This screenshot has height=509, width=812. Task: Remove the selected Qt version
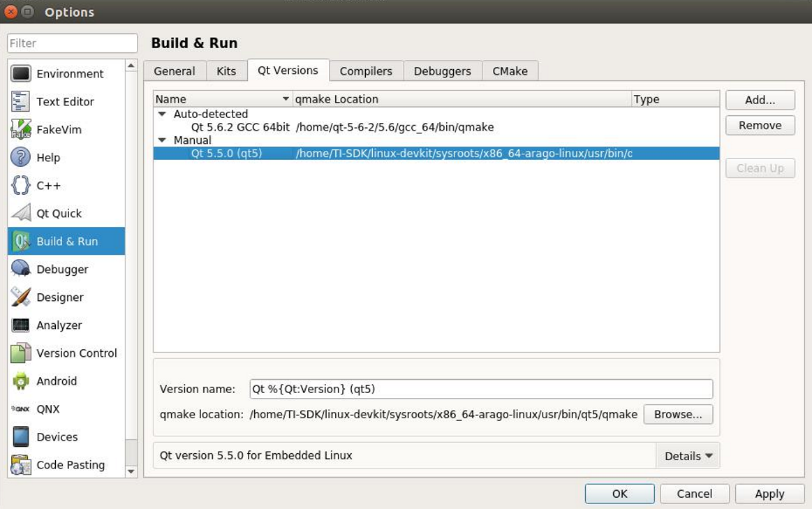click(760, 125)
